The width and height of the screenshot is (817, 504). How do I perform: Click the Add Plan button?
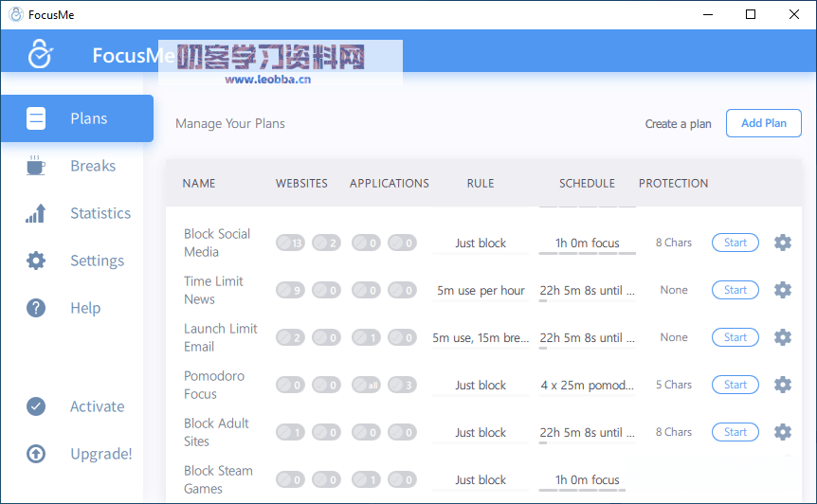coord(763,123)
